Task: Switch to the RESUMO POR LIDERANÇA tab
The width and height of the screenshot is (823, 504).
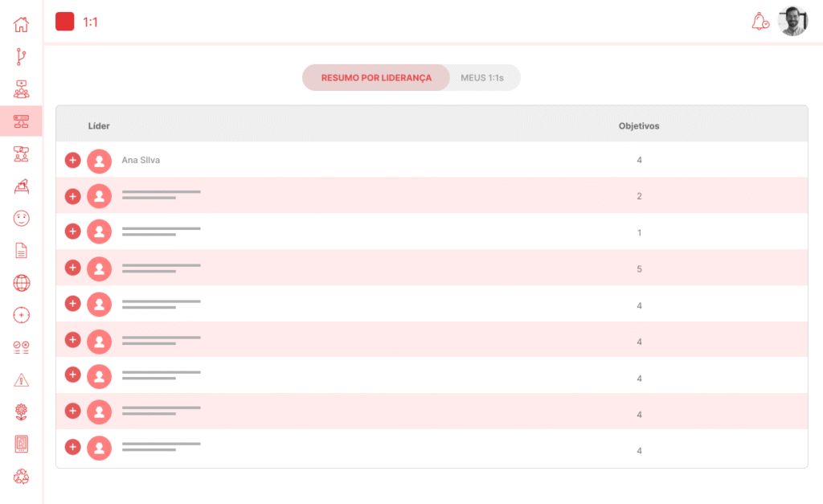Action: point(376,78)
